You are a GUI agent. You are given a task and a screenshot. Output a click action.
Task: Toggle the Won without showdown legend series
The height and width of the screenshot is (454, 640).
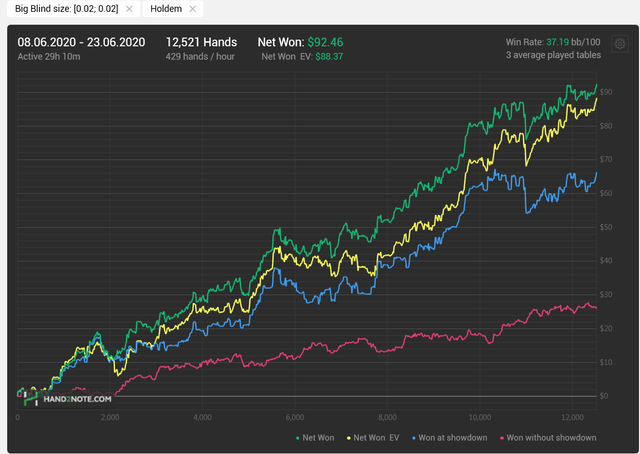548,438
